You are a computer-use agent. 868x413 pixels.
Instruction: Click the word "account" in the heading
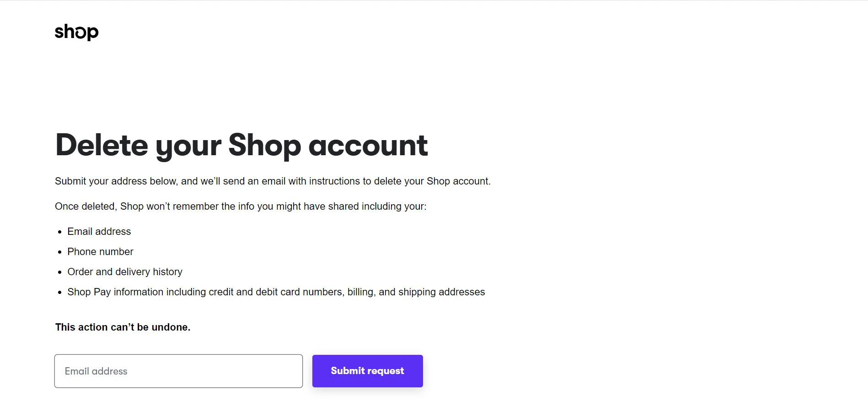[368, 145]
